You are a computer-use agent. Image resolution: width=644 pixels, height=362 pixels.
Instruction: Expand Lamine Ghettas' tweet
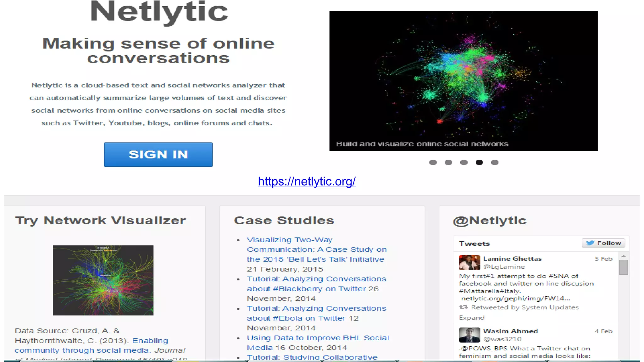472,318
